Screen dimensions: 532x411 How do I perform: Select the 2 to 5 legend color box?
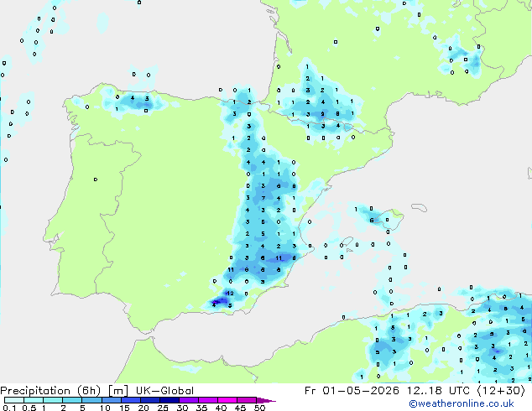click(x=72, y=400)
